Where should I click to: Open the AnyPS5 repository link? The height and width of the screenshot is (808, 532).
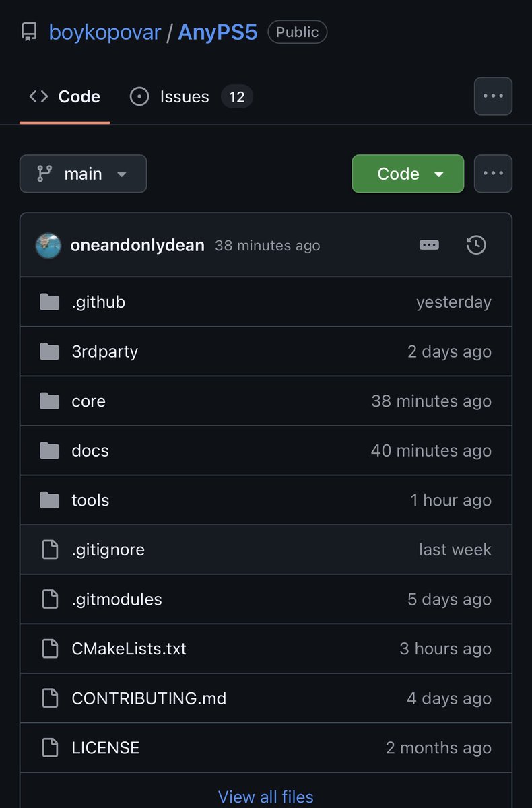coord(218,32)
